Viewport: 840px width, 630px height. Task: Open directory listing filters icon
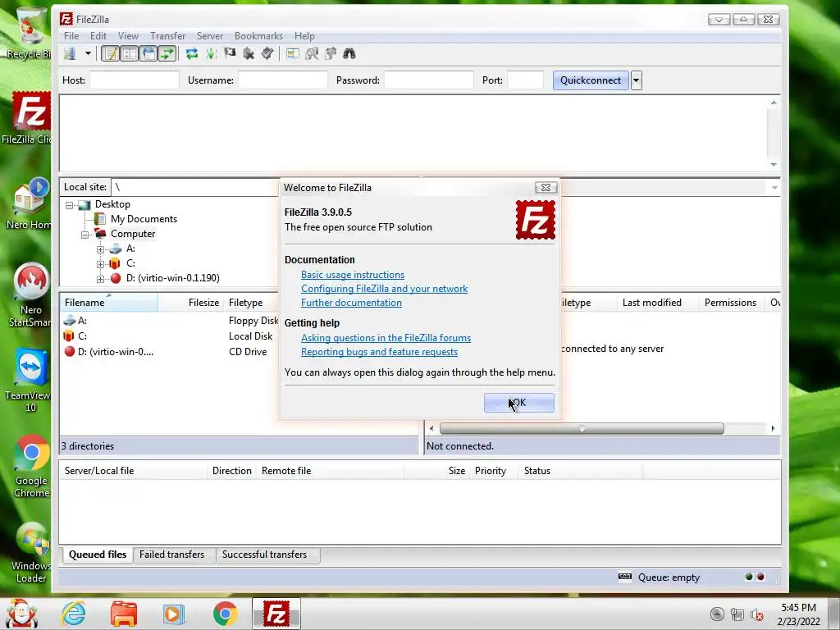(293, 53)
